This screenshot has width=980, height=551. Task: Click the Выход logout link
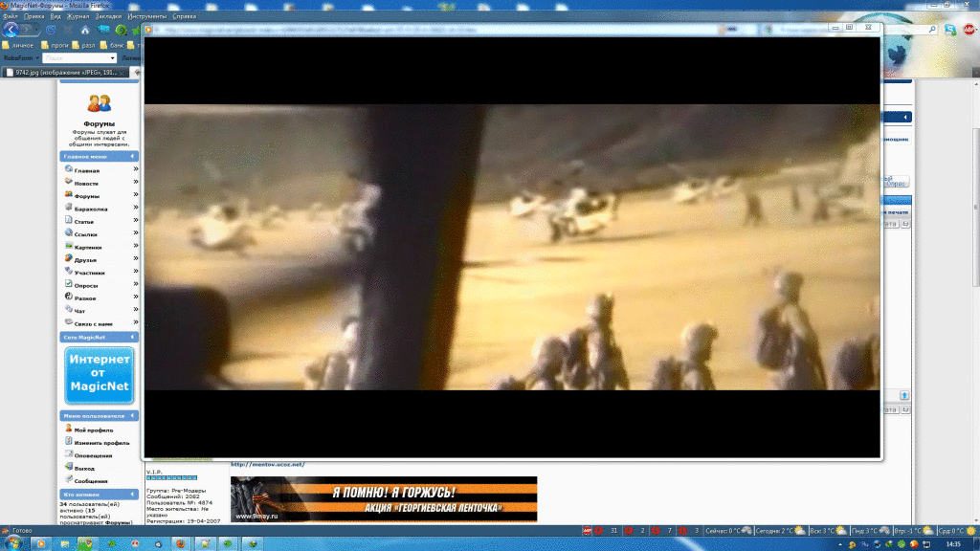coord(84,469)
